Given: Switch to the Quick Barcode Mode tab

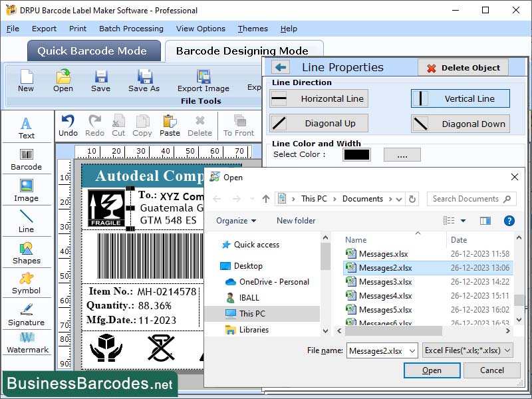Looking at the screenshot, I should (93, 51).
